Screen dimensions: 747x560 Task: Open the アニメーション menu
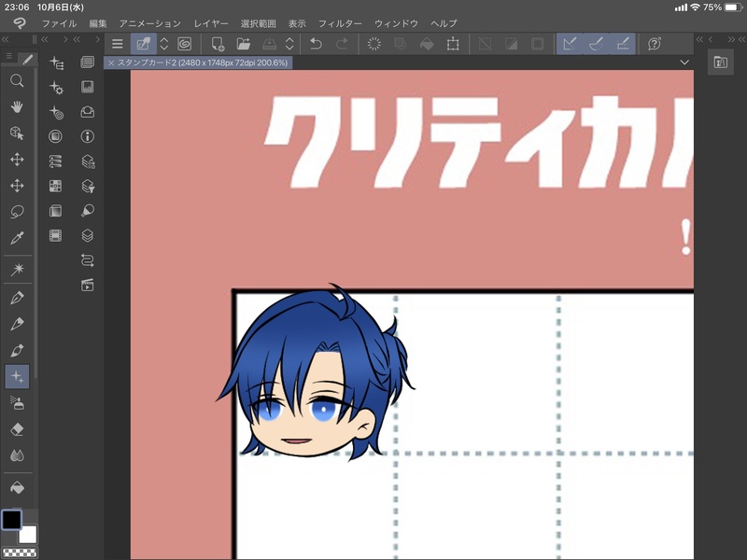(149, 23)
